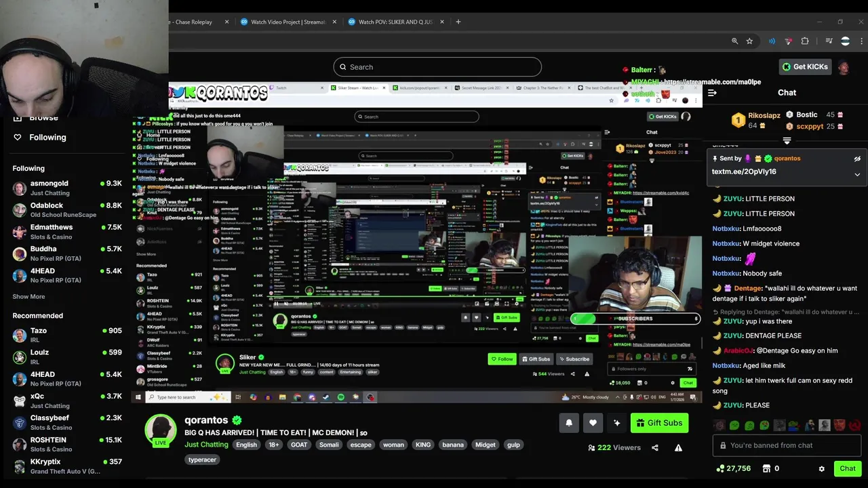Bookmark this page with the star icon
This screenshot has height=488, width=868.
tap(749, 41)
